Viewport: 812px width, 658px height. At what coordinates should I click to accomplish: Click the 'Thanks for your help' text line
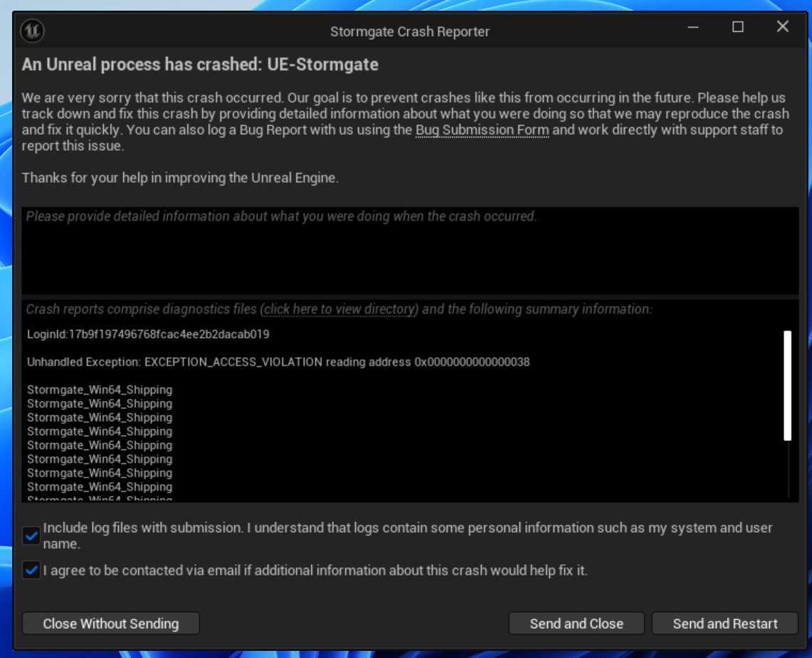tap(180, 178)
